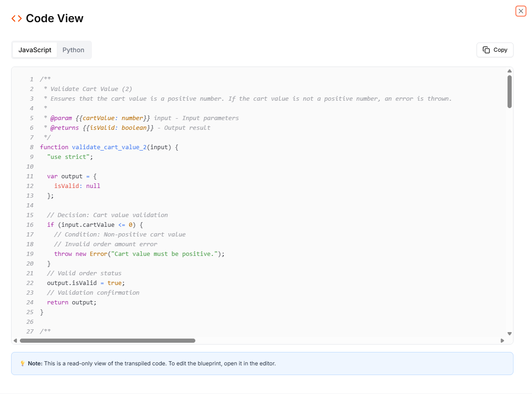
Task: Click the up arrow on the vertical scrollbar
Action: 509,71
